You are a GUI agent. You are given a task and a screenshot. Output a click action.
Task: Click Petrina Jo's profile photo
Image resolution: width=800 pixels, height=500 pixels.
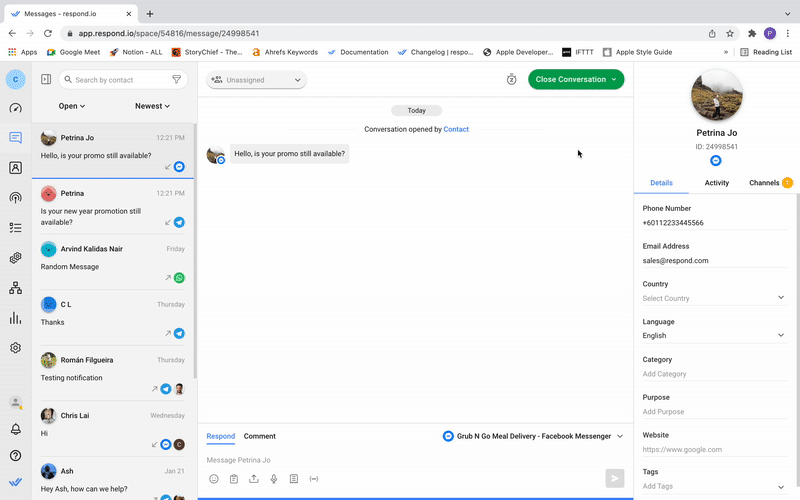pos(716,95)
